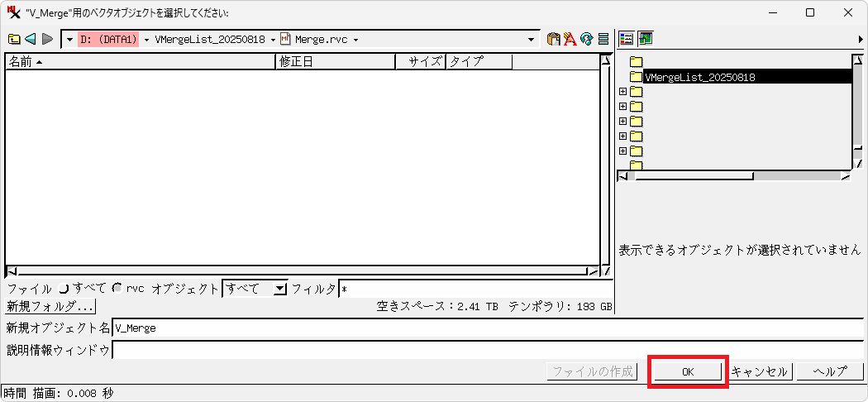Sort the list by 修正日 column header
The width and height of the screenshot is (868, 402).
[335, 61]
